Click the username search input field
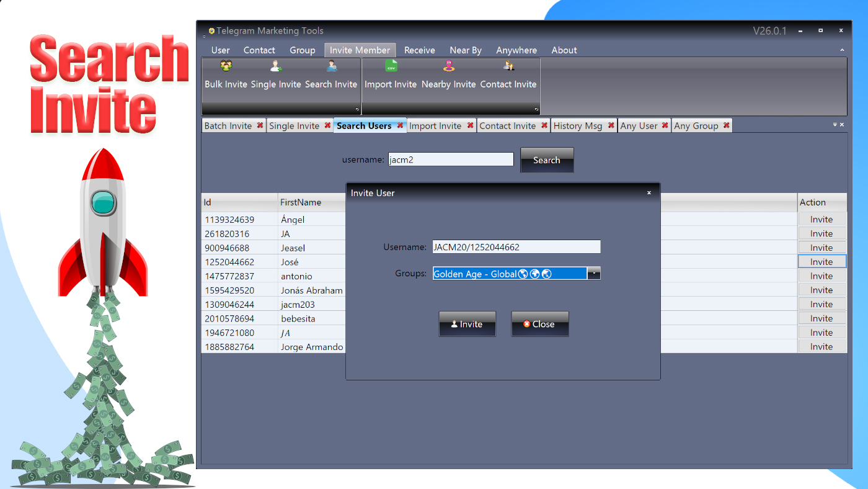The height and width of the screenshot is (489, 868). click(x=451, y=159)
